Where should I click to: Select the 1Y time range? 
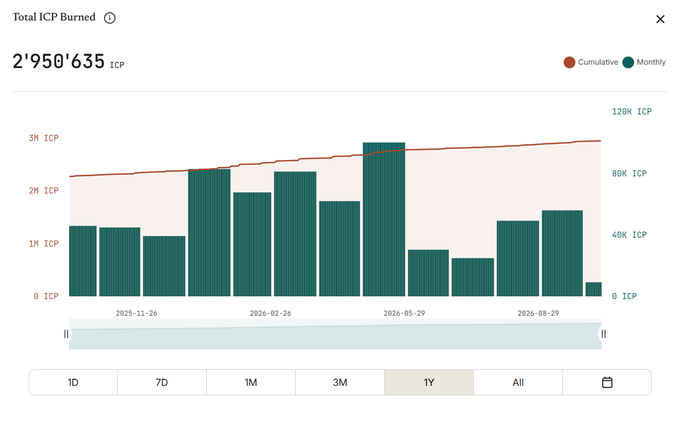click(429, 382)
